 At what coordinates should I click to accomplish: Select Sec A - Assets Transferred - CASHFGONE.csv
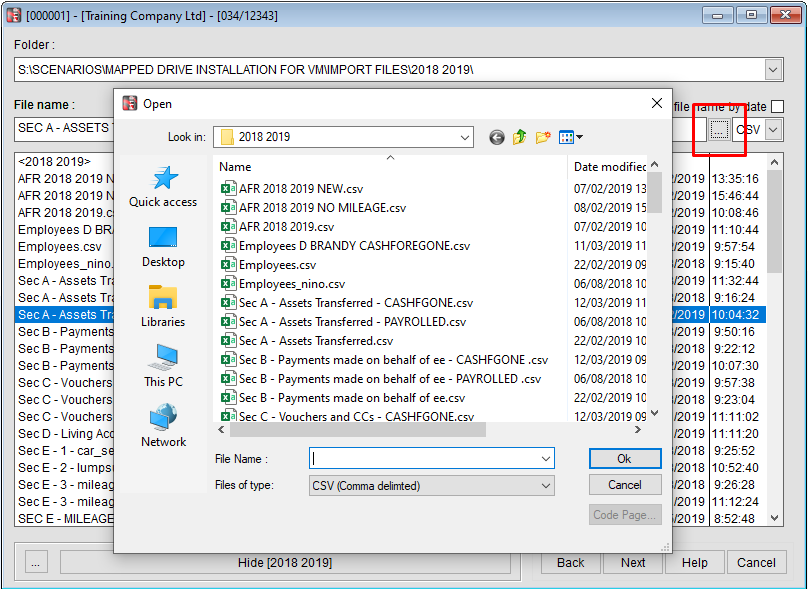347,303
